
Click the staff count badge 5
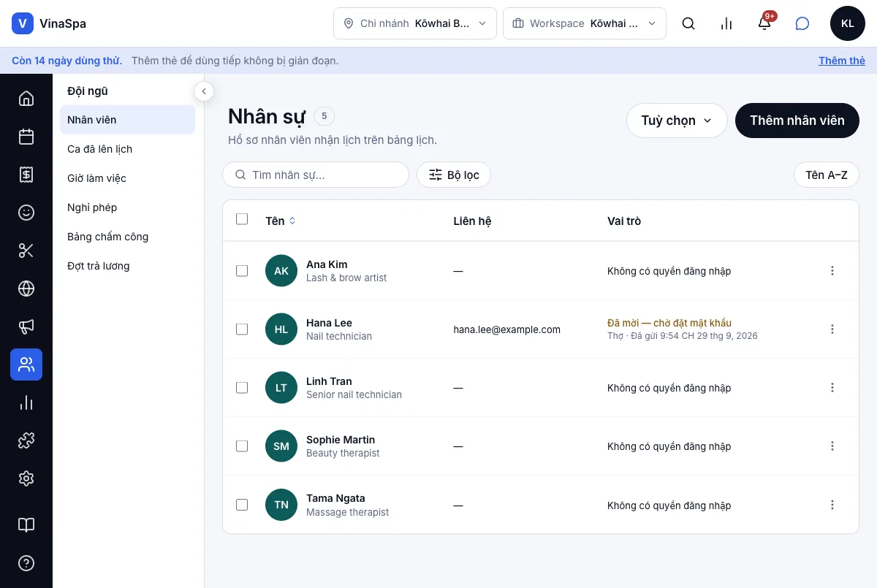click(324, 116)
